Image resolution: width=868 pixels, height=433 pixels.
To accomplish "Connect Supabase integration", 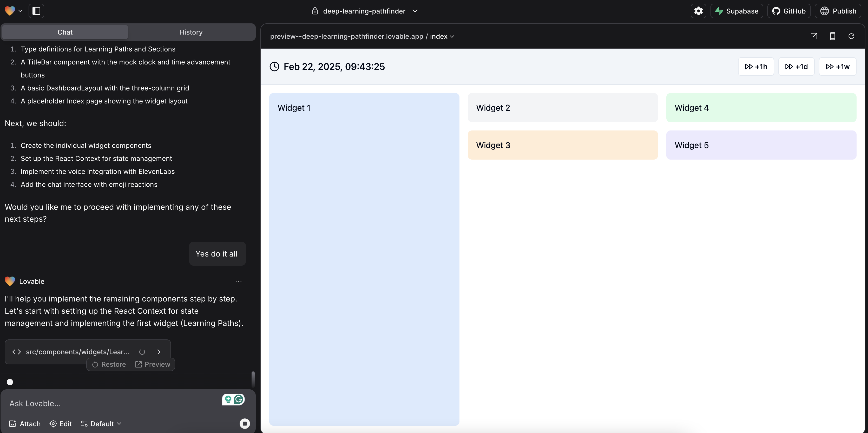I will coord(737,11).
